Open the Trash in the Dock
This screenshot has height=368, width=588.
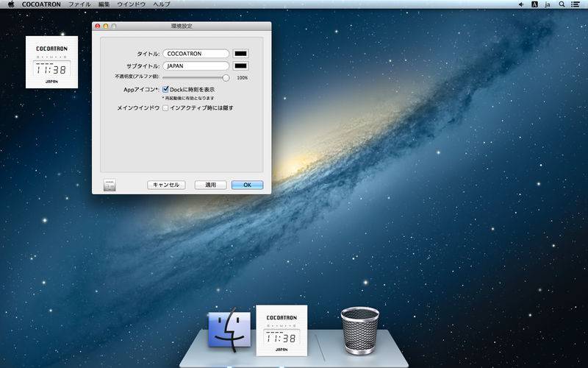pos(360,330)
